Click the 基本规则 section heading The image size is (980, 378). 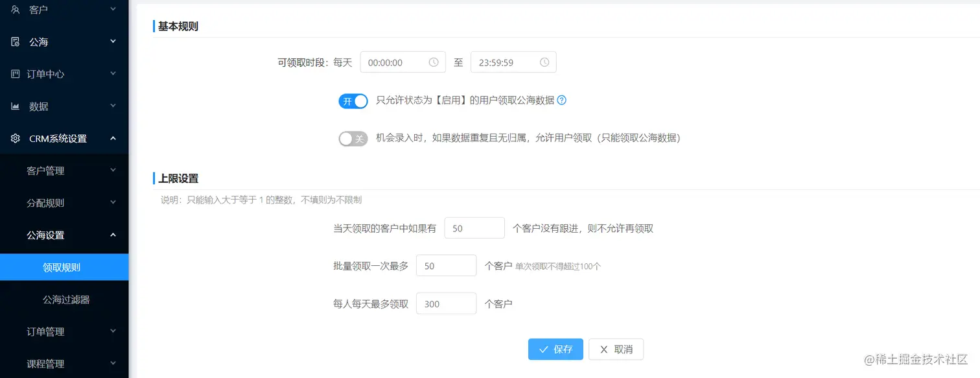(178, 27)
